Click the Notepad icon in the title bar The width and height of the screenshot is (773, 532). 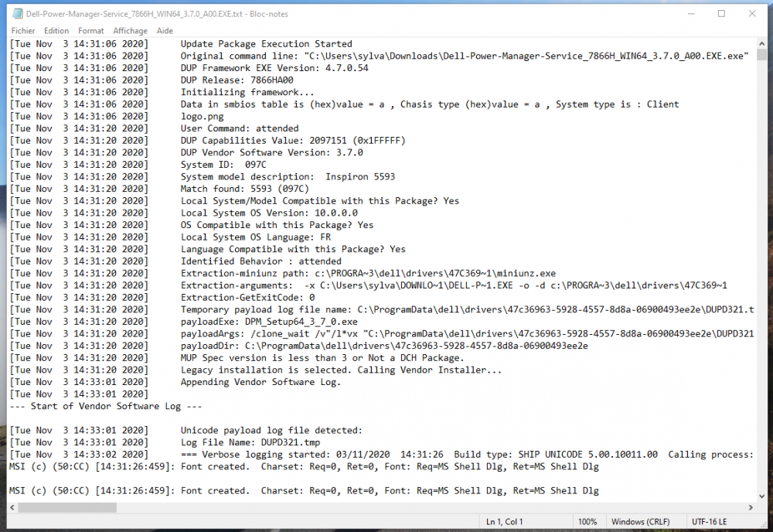18,14
